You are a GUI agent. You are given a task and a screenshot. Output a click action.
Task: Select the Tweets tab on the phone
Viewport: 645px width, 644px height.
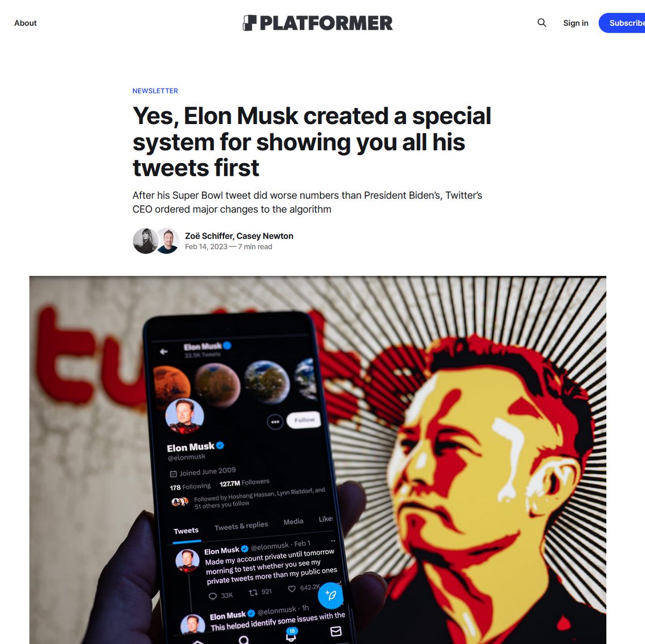(186, 531)
